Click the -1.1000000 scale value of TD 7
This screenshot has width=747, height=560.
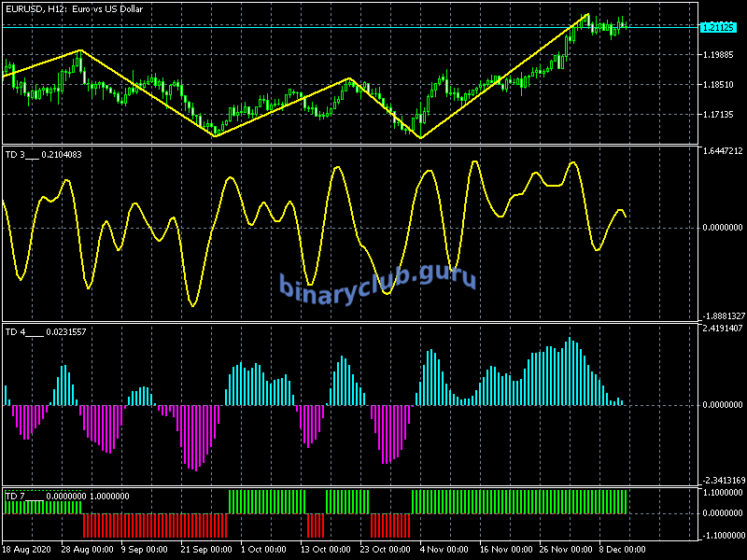click(x=721, y=535)
